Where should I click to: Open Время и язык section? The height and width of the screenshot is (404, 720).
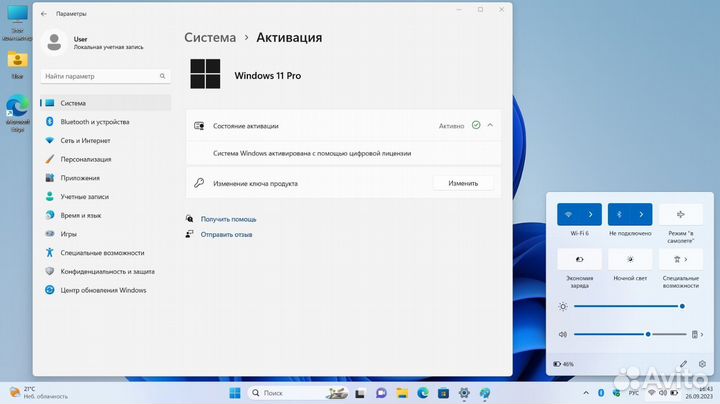(105, 215)
